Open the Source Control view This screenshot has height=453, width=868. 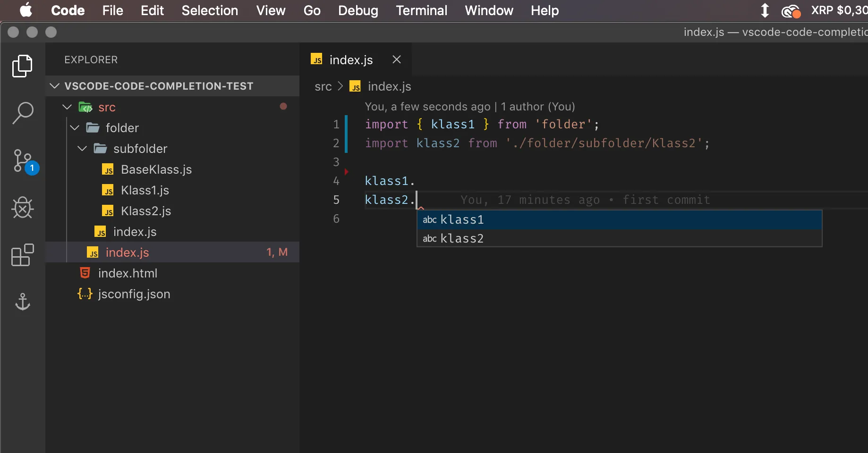(22, 160)
